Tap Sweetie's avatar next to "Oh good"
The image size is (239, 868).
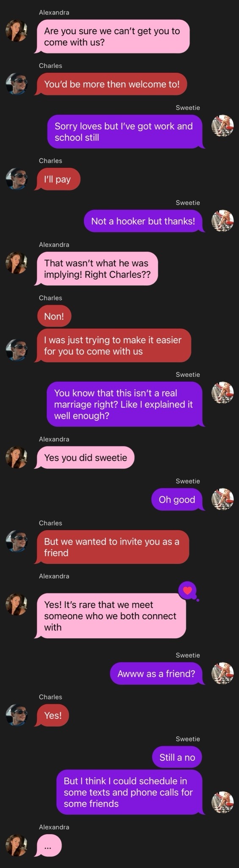click(x=223, y=499)
